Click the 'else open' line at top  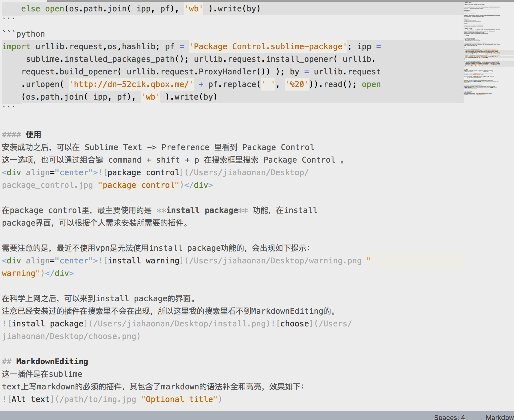point(141,9)
